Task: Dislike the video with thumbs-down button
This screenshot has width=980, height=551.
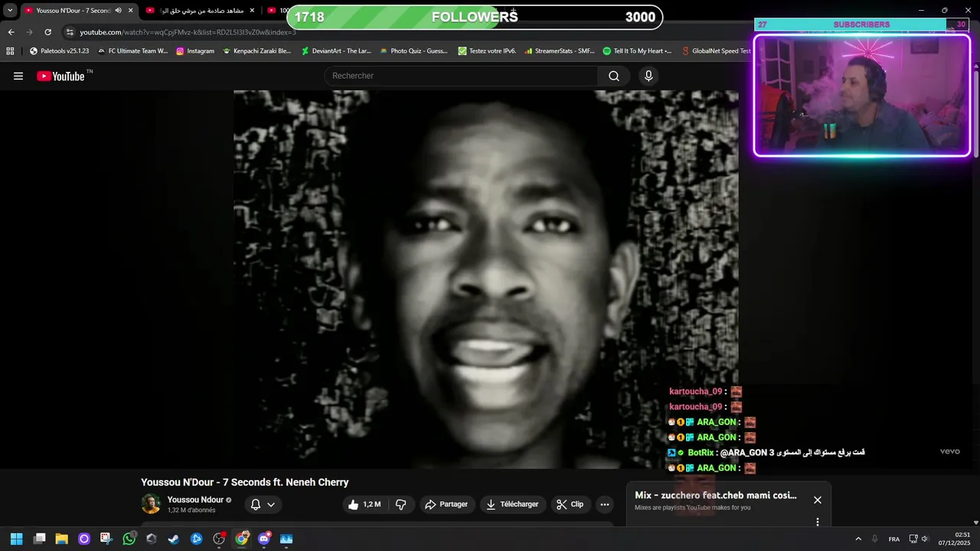Action: [400, 504]
